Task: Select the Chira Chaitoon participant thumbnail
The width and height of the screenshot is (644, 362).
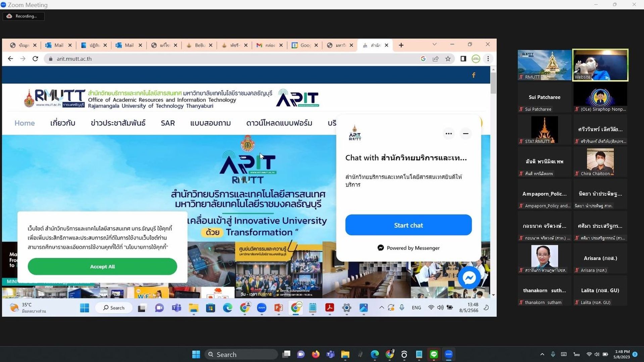Action: click(x=600, y=162)
